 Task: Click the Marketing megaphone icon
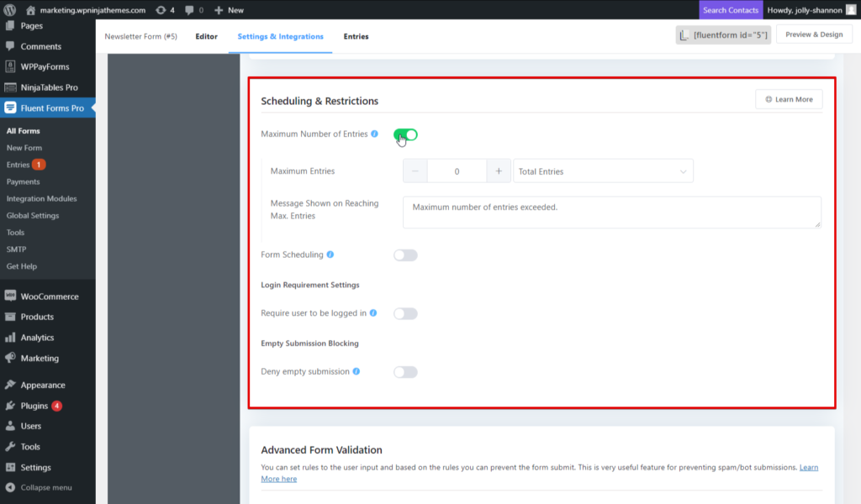pos(10,358)
